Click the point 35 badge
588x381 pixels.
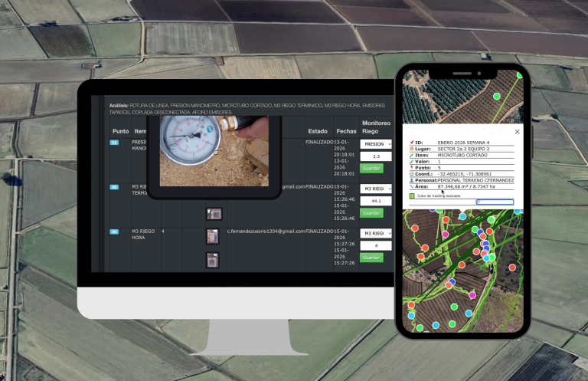coord(114,186)
